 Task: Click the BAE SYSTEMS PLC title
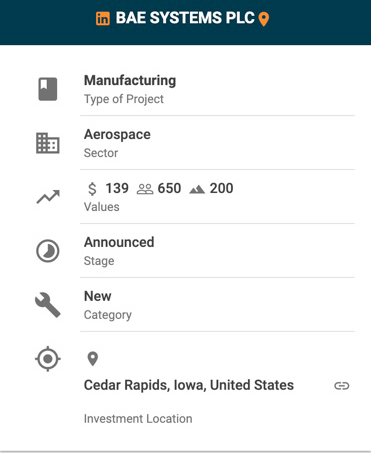185,18
